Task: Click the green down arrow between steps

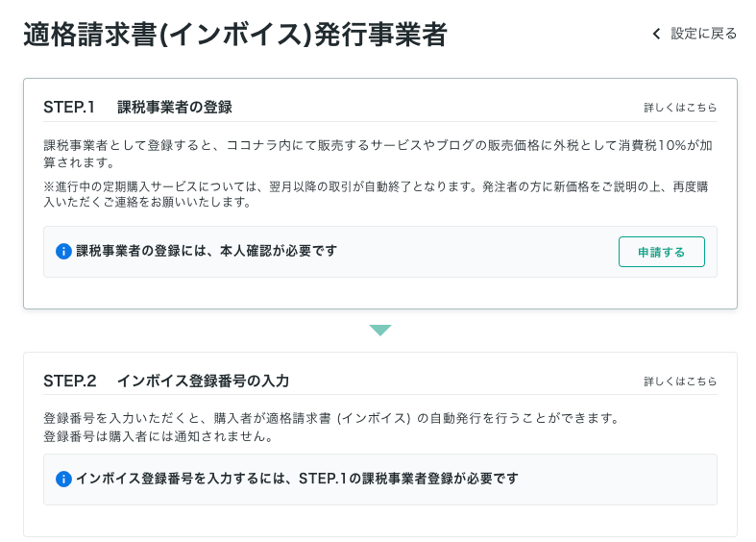Action: point(380,330)
